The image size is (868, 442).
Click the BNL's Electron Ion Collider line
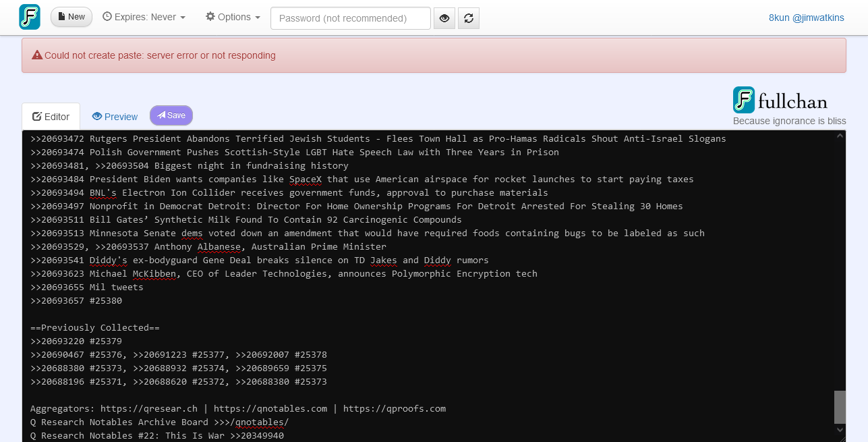289,193
